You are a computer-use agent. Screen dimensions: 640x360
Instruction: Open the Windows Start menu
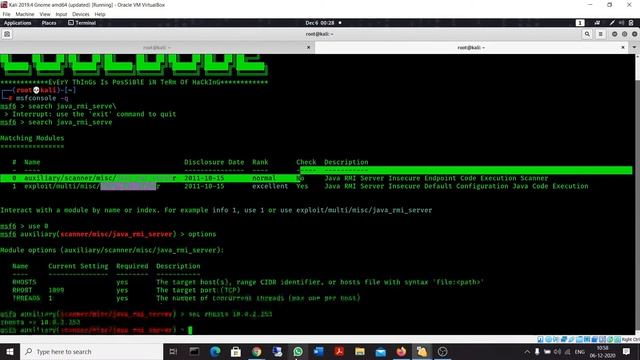click(10, 351)
